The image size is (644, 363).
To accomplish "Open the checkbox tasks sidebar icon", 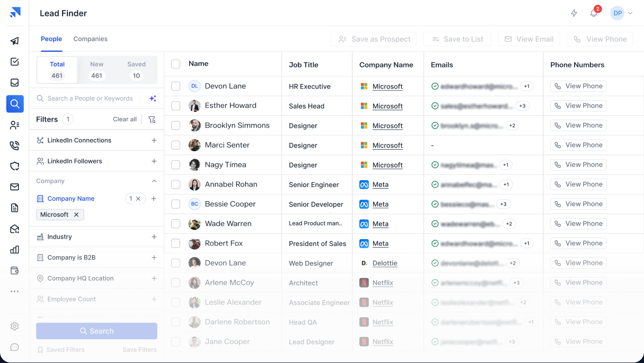I will [x=15, y=62].
